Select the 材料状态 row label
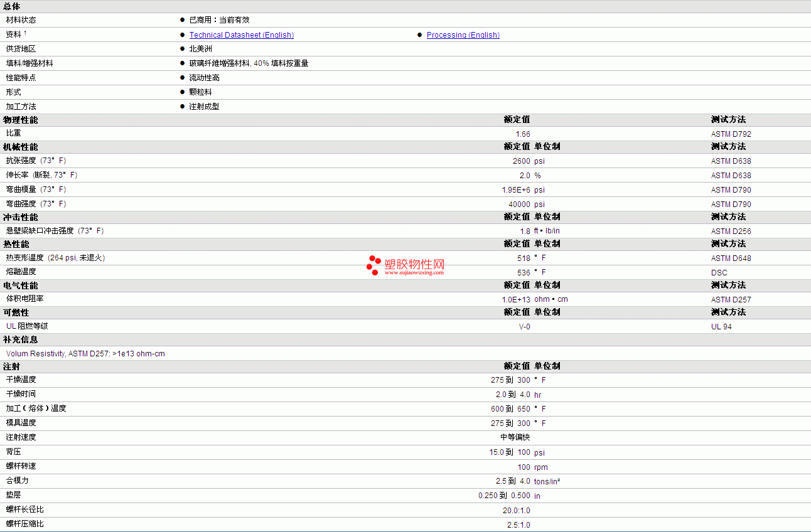The height and width of the screenshot is (532, 811). [x=21, y=20]
